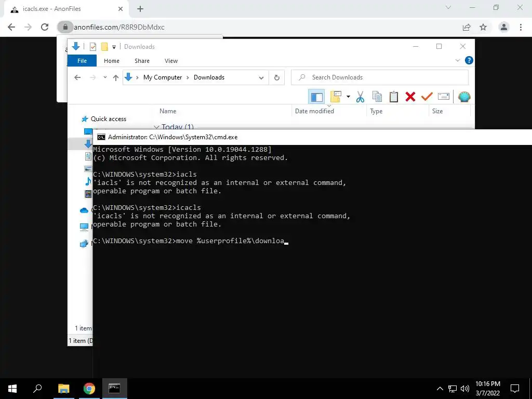Open Chrome tab search chevron

point(448,7)
